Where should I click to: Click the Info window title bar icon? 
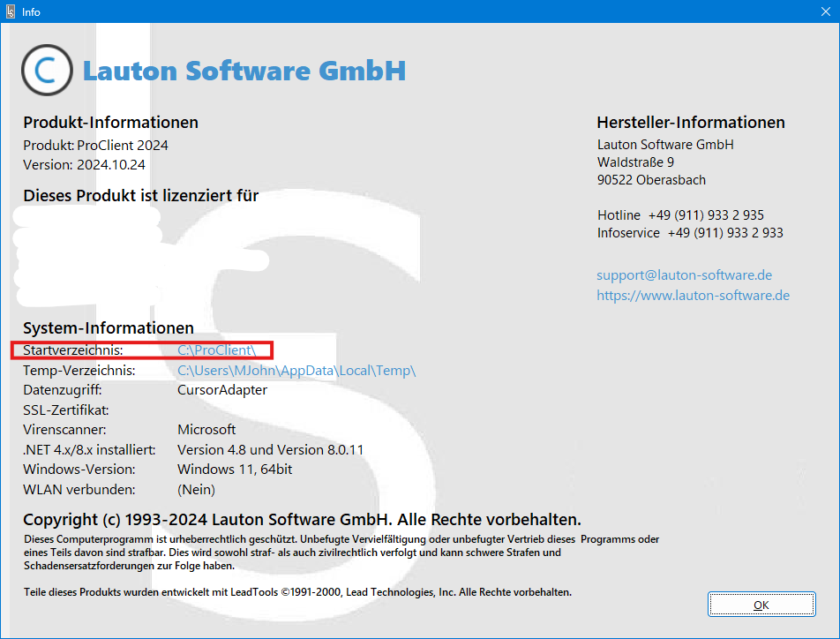[11, 12]
